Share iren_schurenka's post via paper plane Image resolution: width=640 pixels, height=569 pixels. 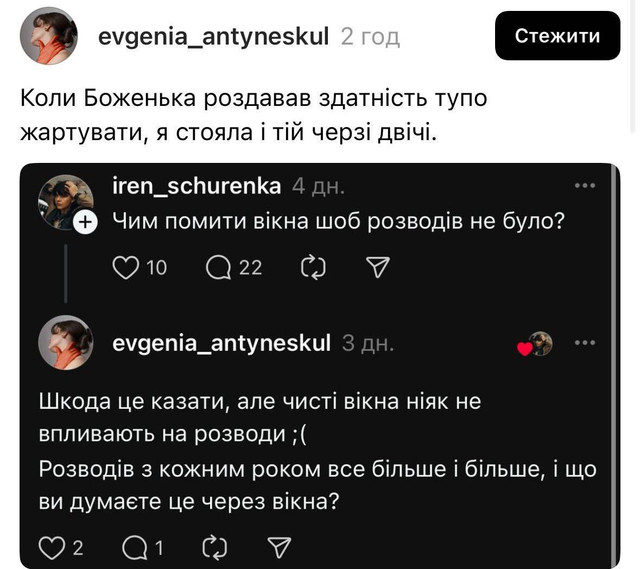377,267
